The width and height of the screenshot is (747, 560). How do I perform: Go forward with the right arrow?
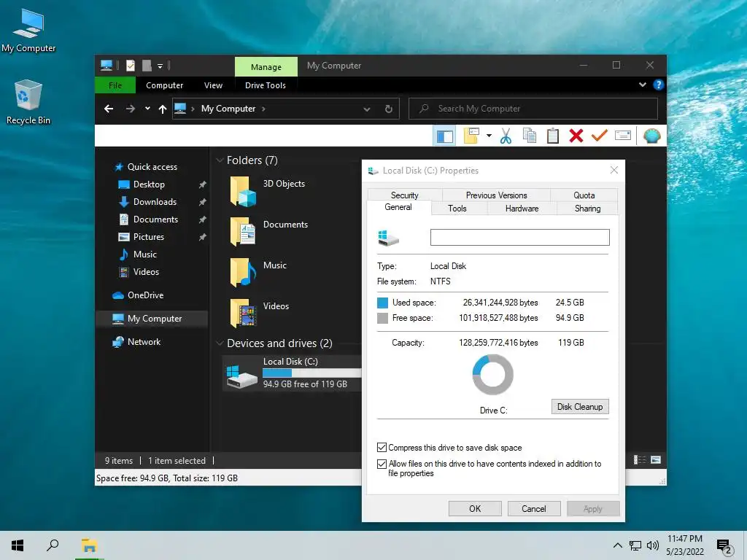pos(130,109)
